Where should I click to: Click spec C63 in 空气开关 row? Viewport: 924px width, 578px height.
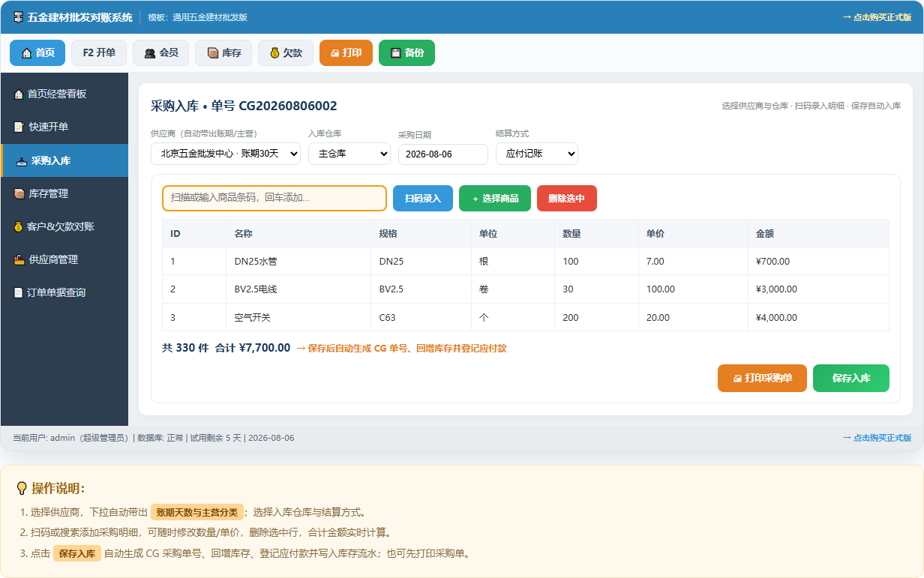(421, 317)
